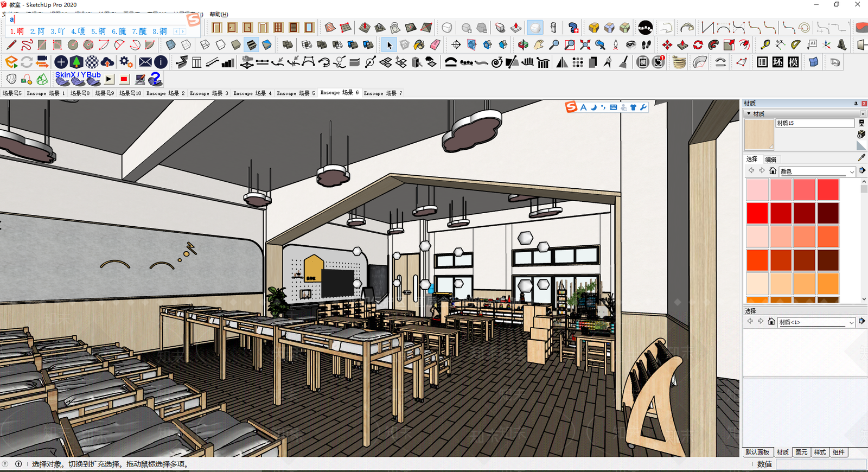This screenshot has height=472, width=868.
Task: Toggle wireframe display style
Action: pyautogui.click(x=205, y=45)
